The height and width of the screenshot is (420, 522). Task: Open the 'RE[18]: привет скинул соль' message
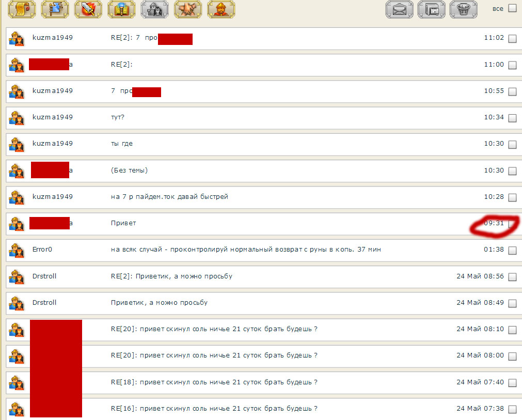[x=214, y=382]
